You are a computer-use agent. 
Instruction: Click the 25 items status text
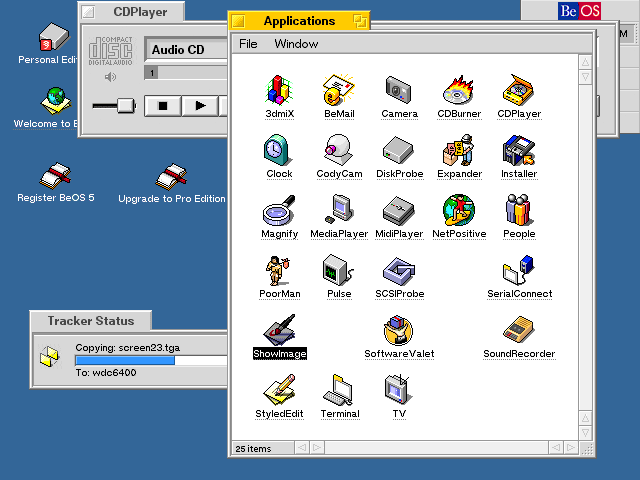pyautogui.click(x=253, y=449)
